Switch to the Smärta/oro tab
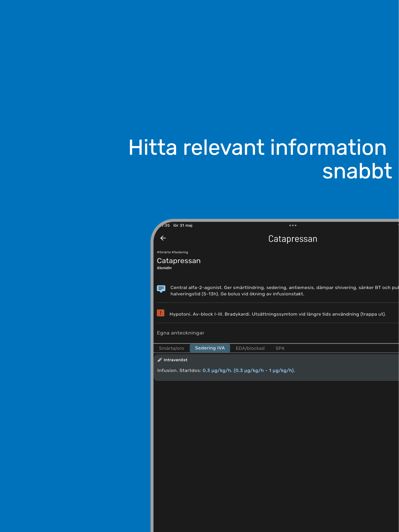399x532 pixels. point(171,348)
